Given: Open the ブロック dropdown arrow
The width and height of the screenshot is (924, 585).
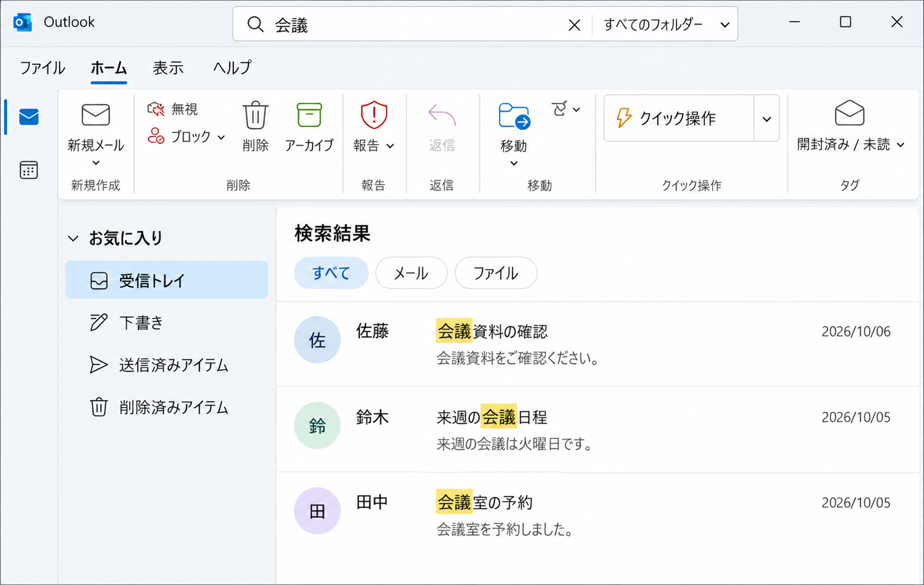Looking at the screenshot, I should (221, 137).
